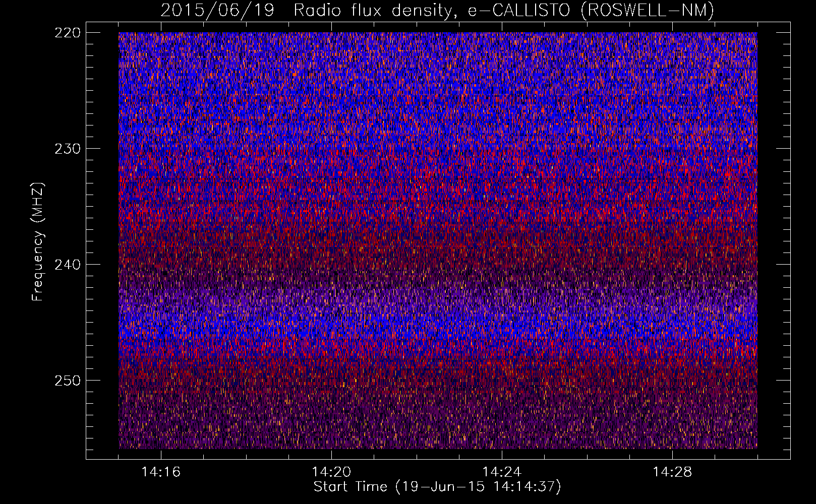Click the plot title with e-CALLISTO (ROSWELL-NM)

(x=437, y=11)
